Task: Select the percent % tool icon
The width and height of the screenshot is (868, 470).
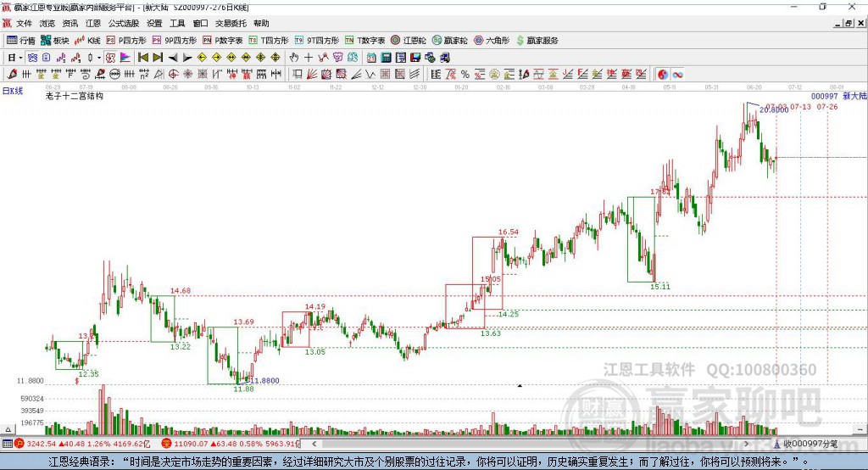Action: (x=465, y=75)
